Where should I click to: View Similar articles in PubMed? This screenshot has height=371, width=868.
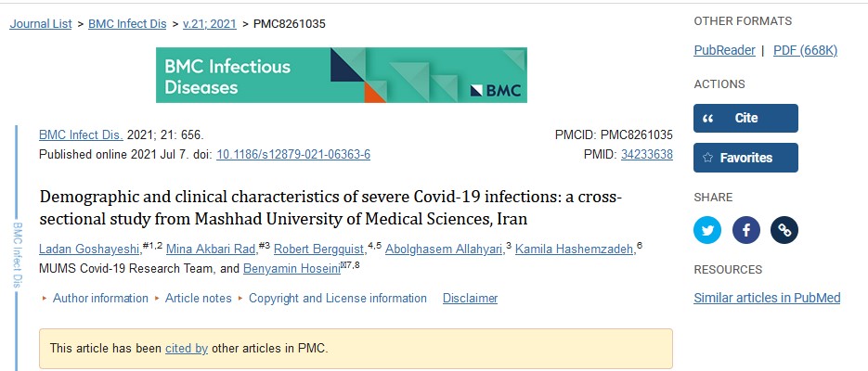tap(767, 298)
